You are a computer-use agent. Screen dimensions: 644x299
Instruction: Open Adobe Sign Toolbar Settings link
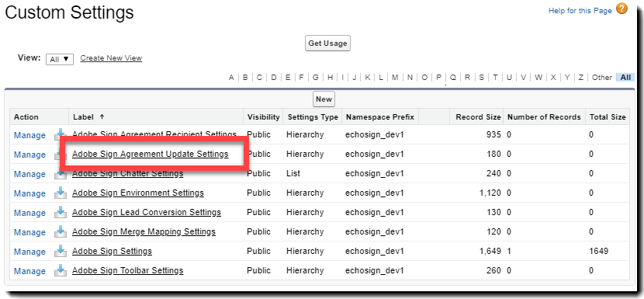click(127, 270)
